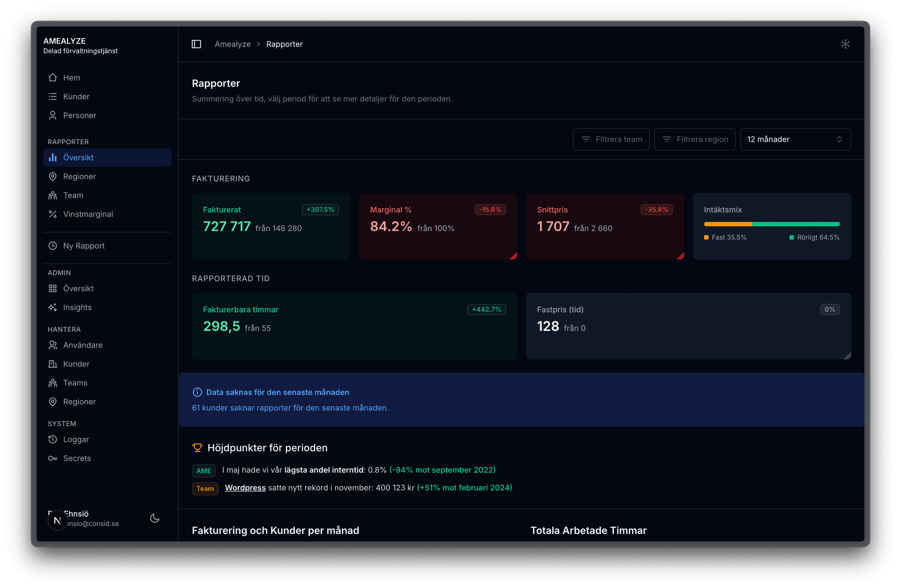The width and height of the screenshot is (901, 588).
Task: Go to Vinstmarginal report
Action: coord(88,214)
